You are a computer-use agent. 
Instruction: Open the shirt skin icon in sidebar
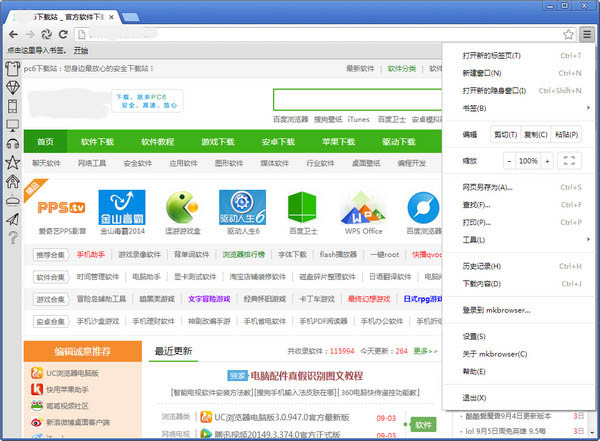click(12, 69)
